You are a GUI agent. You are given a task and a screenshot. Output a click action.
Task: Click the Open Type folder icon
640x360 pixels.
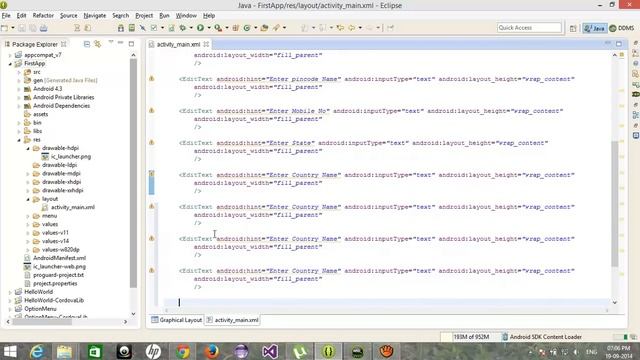264,28
